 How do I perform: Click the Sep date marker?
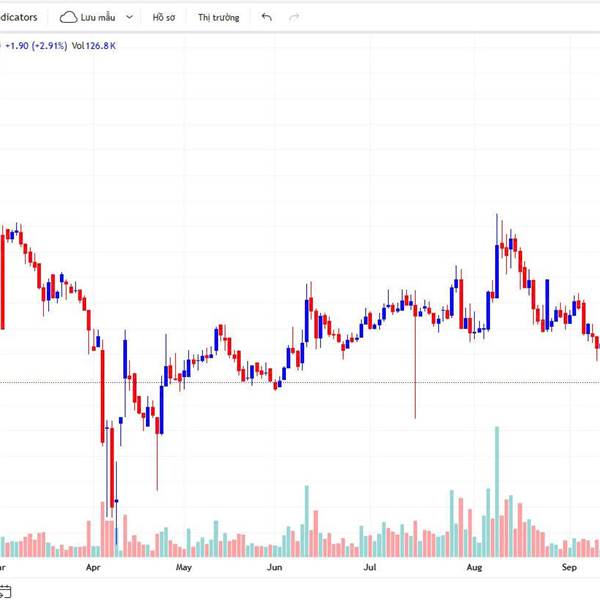569,568
